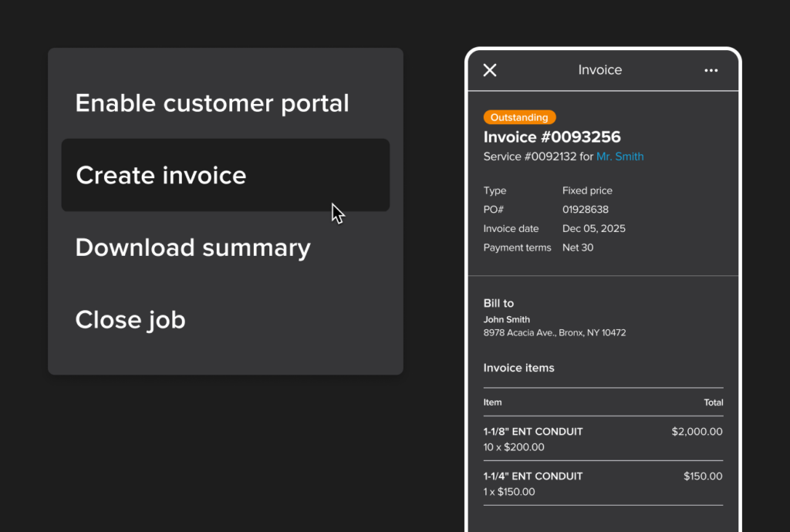Pick Download summary from the actions list
Screen dimensions: 790x532
click(x=193, y=247)
